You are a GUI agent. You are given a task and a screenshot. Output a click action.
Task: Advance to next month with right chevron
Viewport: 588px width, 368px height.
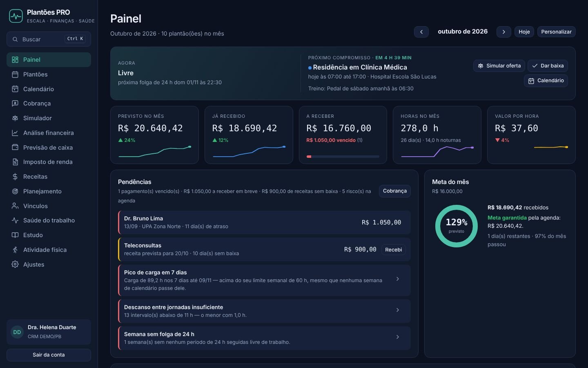[x=504, y=32]
